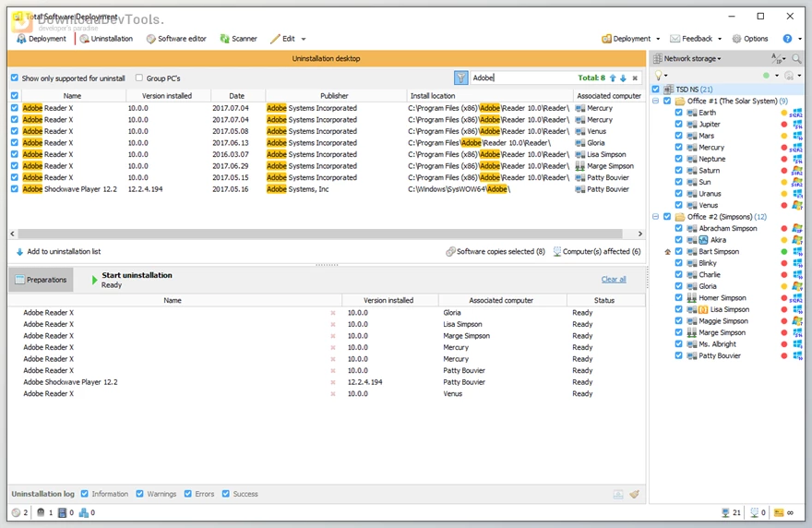Click the red status dot next to Mercury

click(784, 147)
